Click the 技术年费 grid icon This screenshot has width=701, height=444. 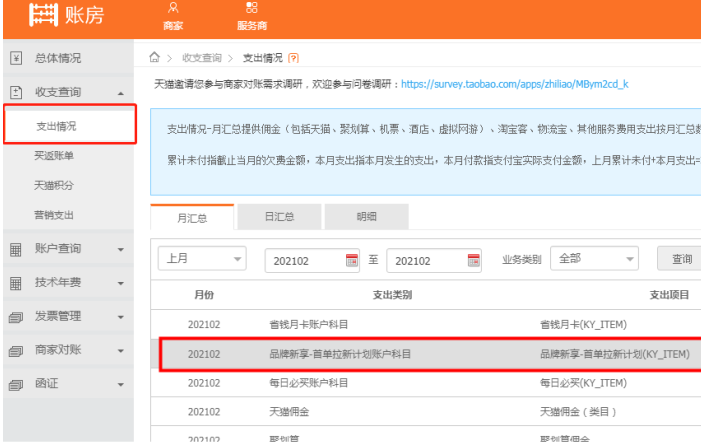click(x=16, y=283)
